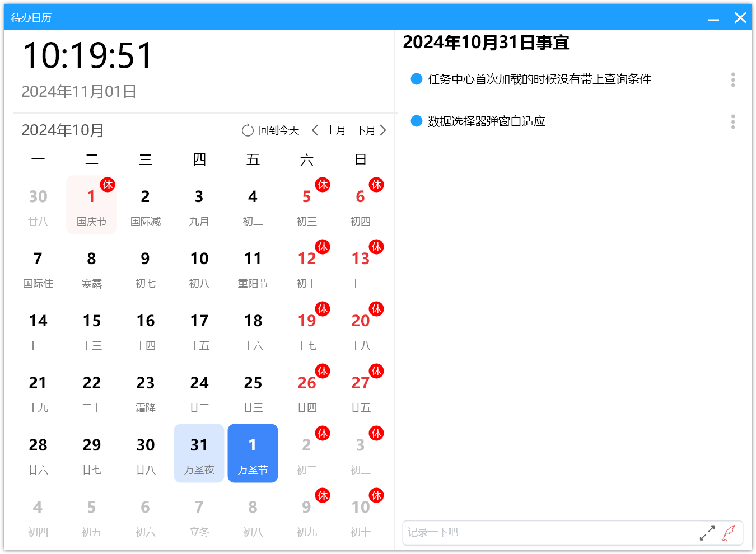Toggle the blue dot of 数据选择器 task
This screenshot has width=756, height=554.
pos(417,121)
